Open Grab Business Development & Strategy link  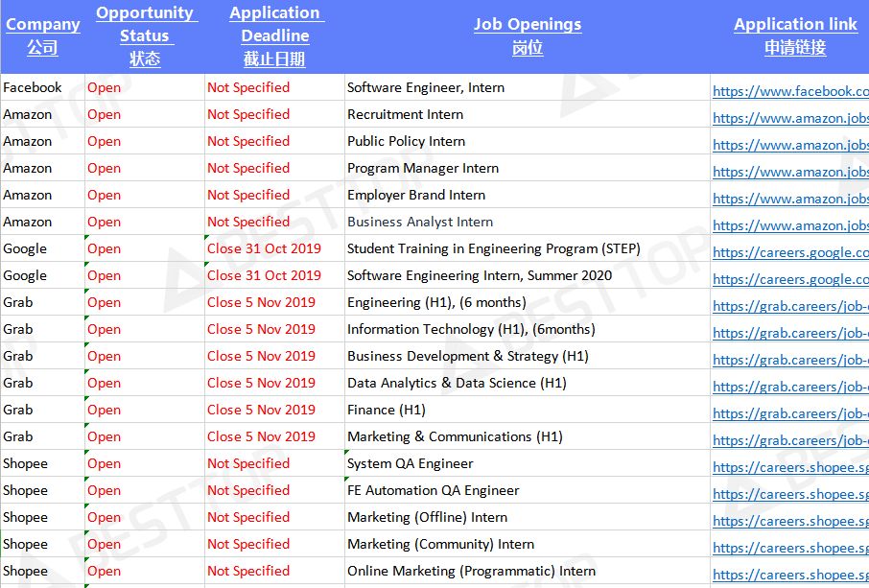pos(790,360)
